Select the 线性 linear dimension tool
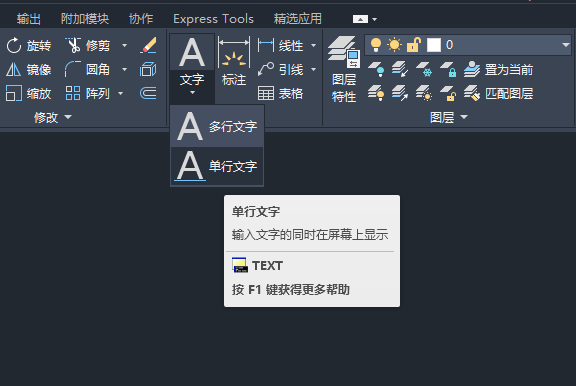 pyautogui.click(x=281, y=46)
